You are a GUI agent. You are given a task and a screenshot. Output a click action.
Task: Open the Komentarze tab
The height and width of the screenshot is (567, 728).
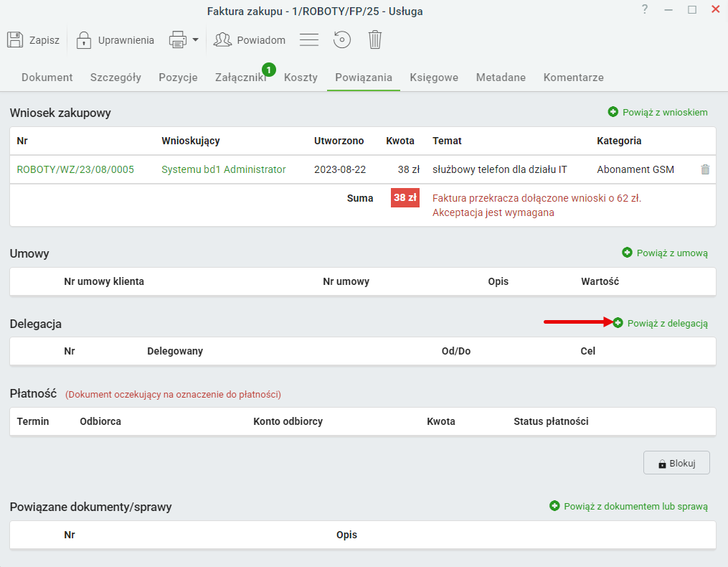tap(573, 78)
